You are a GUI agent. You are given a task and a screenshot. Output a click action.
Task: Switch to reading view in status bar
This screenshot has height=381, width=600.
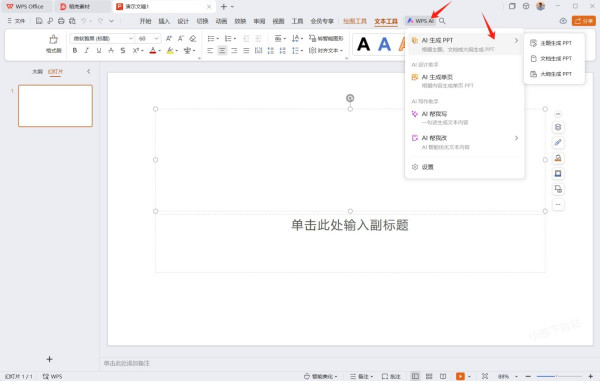(443, 376)
